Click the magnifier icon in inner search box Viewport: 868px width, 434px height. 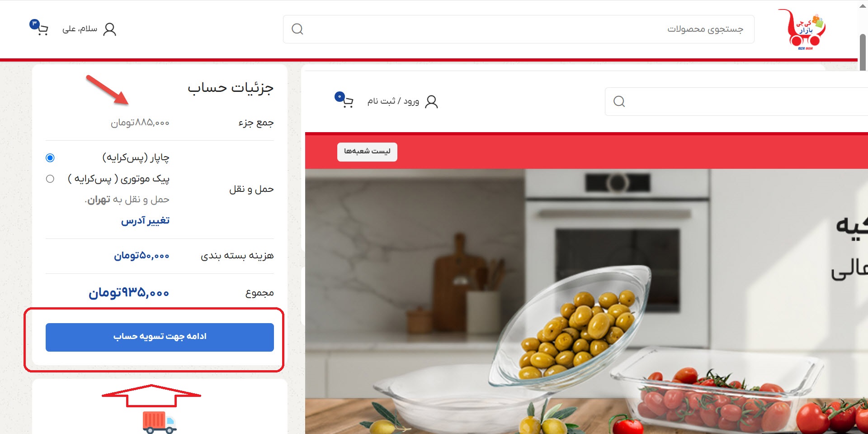click(x=619, y=101)
